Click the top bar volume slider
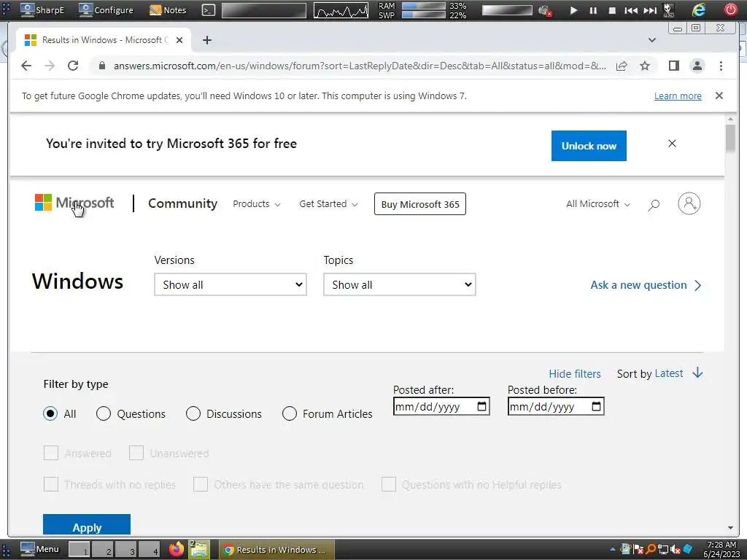The width and height of the screenshot is (747, 560). pyautogui.click(x=507, y=10)
